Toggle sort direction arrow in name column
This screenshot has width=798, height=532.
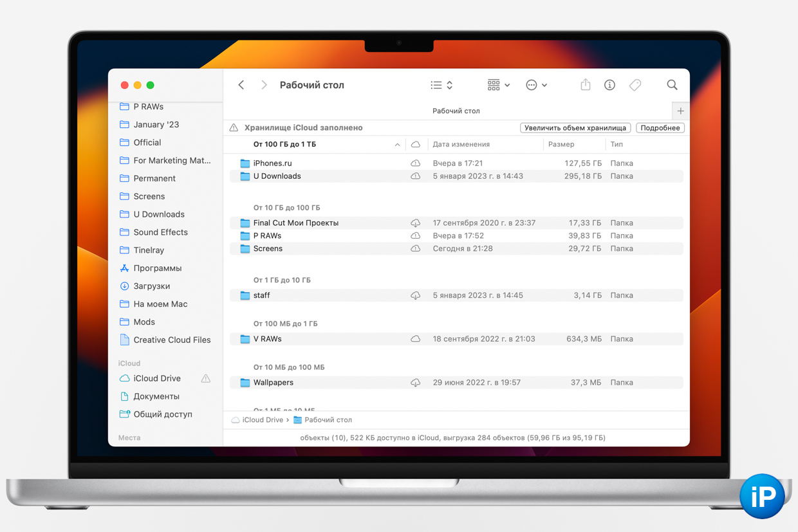(x=397, y=145)
